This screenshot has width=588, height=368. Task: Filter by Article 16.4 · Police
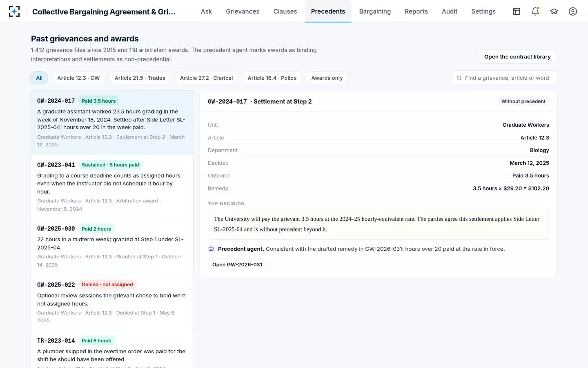click(272, 78)
